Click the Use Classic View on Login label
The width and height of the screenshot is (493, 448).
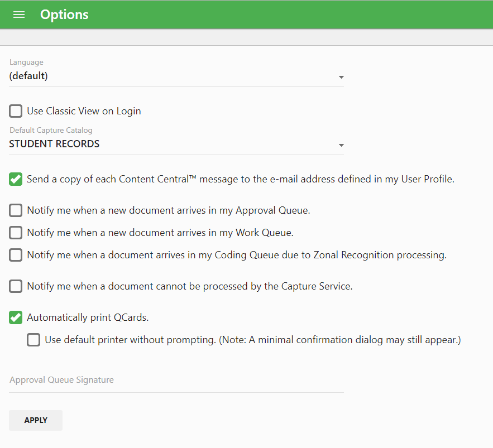[84, 111]
